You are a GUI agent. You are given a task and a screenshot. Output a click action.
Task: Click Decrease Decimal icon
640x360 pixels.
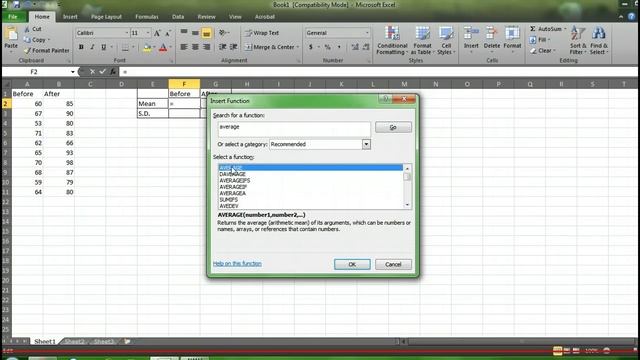[366, 47]
